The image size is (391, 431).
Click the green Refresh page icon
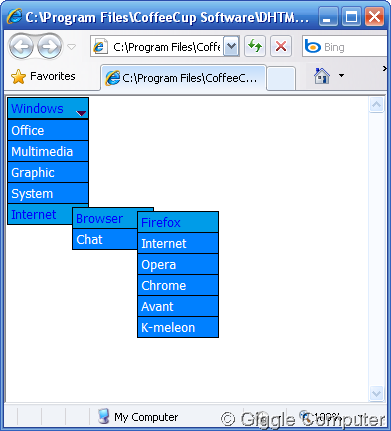255,46
